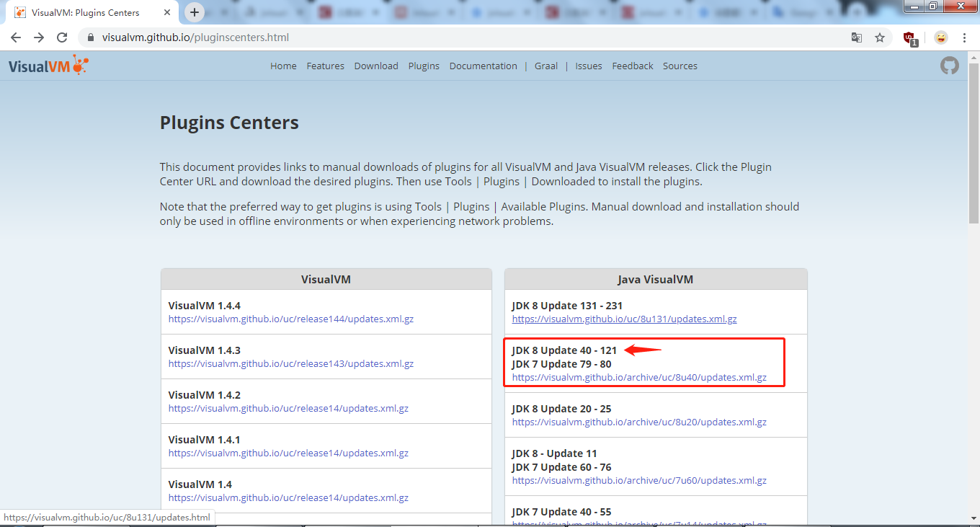The image size is (980, 527).
Task: Open Plugins in the site navigation
Action: (424, 66)
